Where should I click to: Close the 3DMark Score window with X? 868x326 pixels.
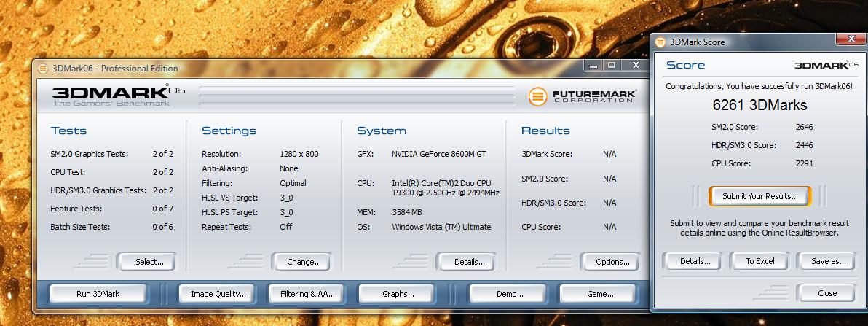point(851,39)
